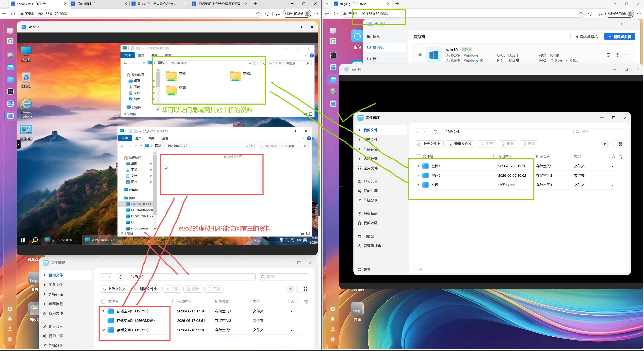This screenshot has height=351, width=644.
Task: Open Internet Explorer desktop icon in win10
Action: click(x=26, y=108)
